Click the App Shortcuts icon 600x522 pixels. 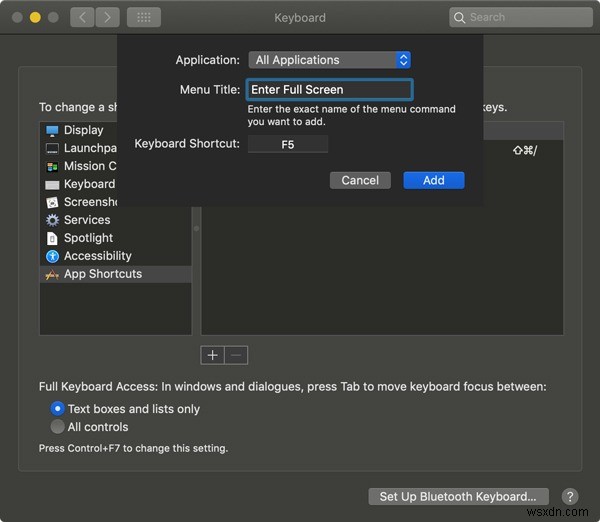point(52,274)
